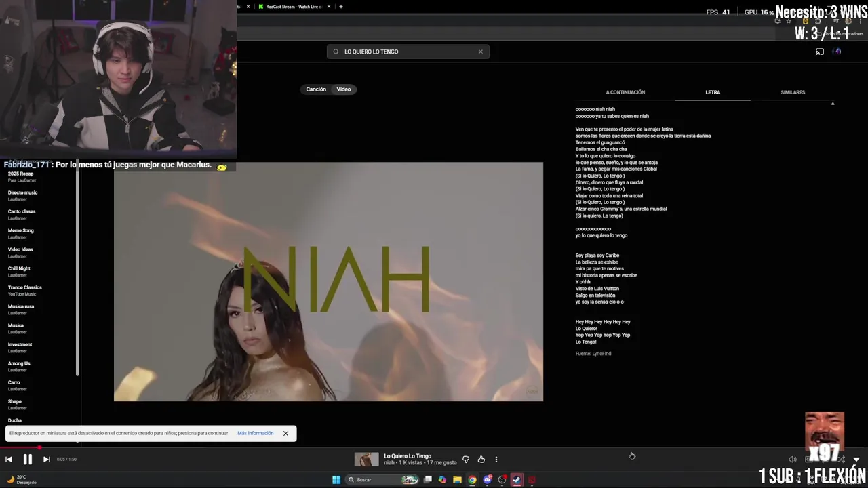
Task: Click the lyric line 'Fuente: LyricFind'
Action: point(593,354)
